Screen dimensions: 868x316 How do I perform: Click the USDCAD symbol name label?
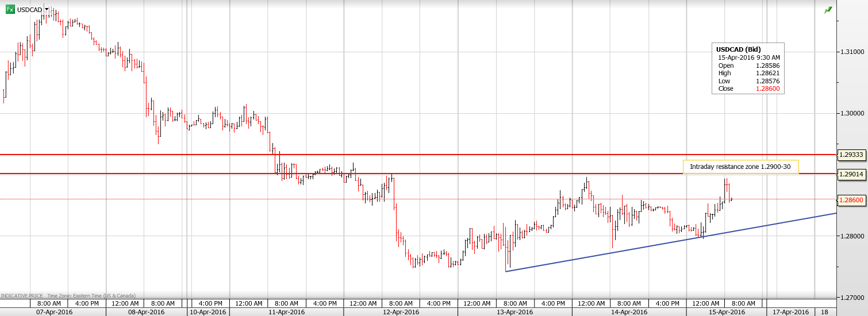pyautogui.click(x=29, y=9)
